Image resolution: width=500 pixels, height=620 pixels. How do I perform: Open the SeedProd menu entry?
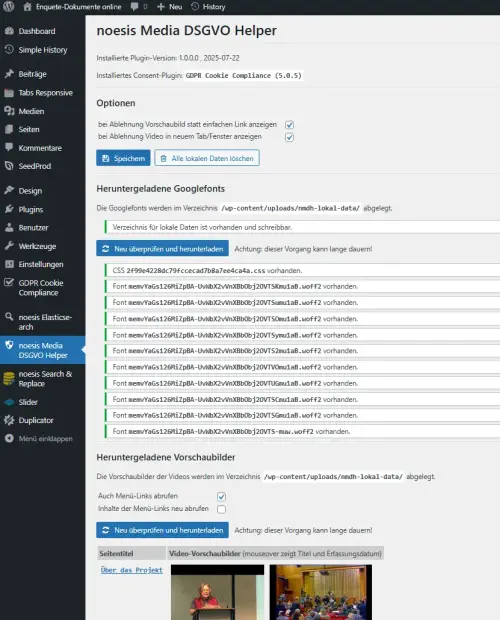(35, 166)
